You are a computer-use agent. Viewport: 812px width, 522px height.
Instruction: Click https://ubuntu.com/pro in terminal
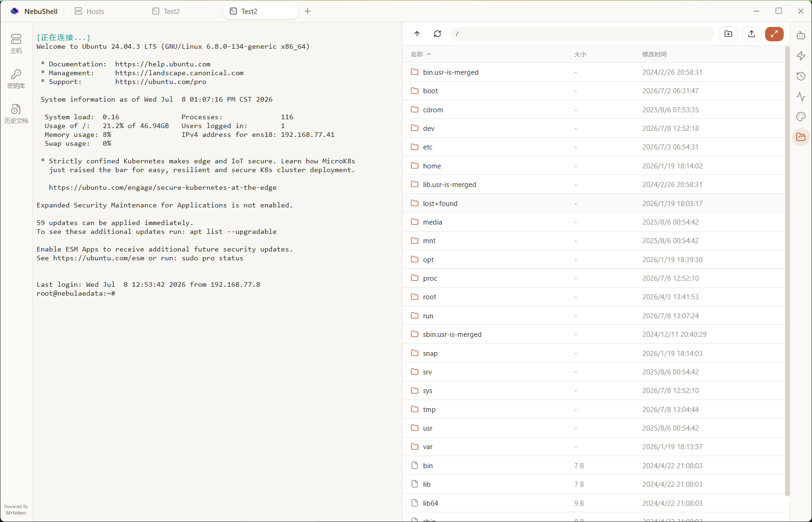click(161, 82)
